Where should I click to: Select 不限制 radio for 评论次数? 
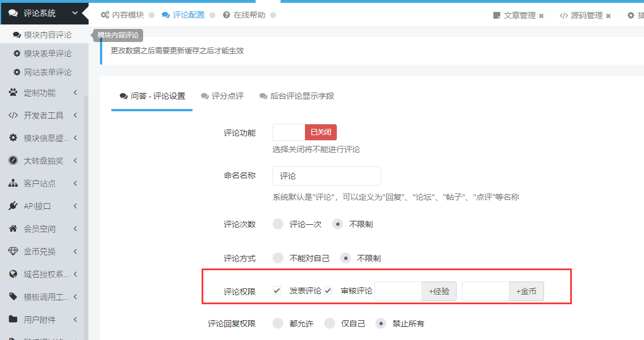point(337,224)
